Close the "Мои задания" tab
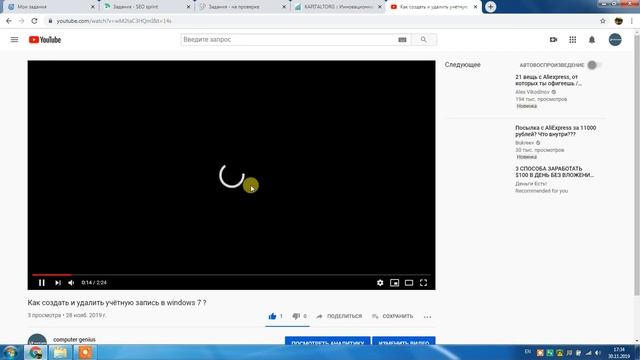 click(93, 7)
